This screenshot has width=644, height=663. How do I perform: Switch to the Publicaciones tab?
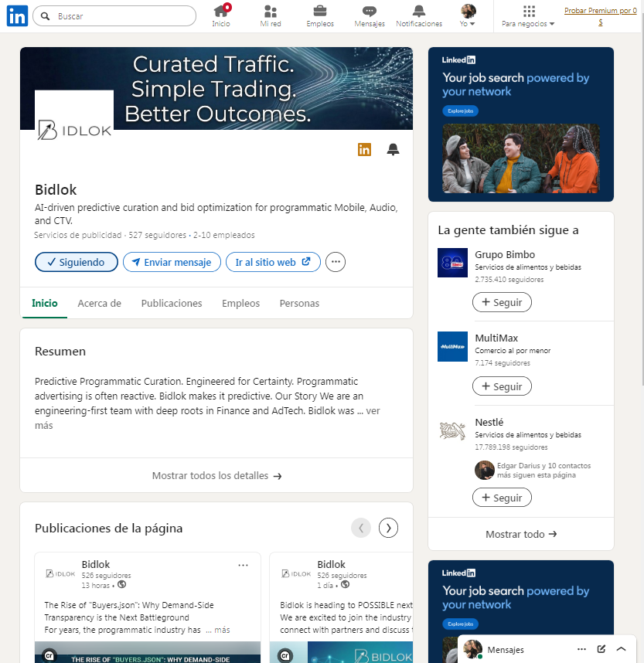coord(172,303)
